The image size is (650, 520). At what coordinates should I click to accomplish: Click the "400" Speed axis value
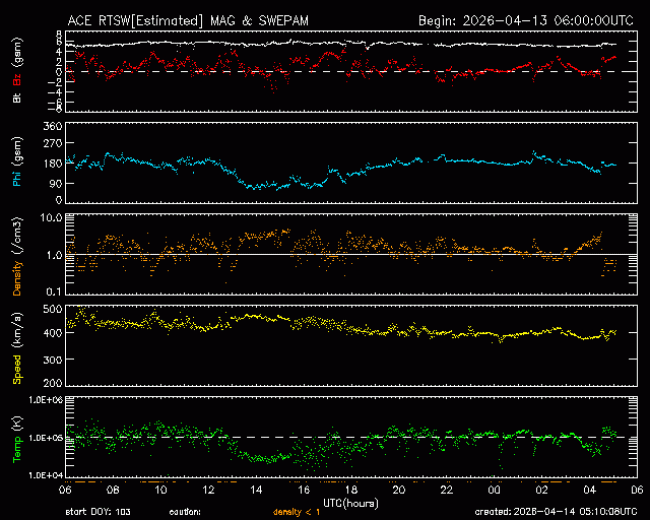53,333
